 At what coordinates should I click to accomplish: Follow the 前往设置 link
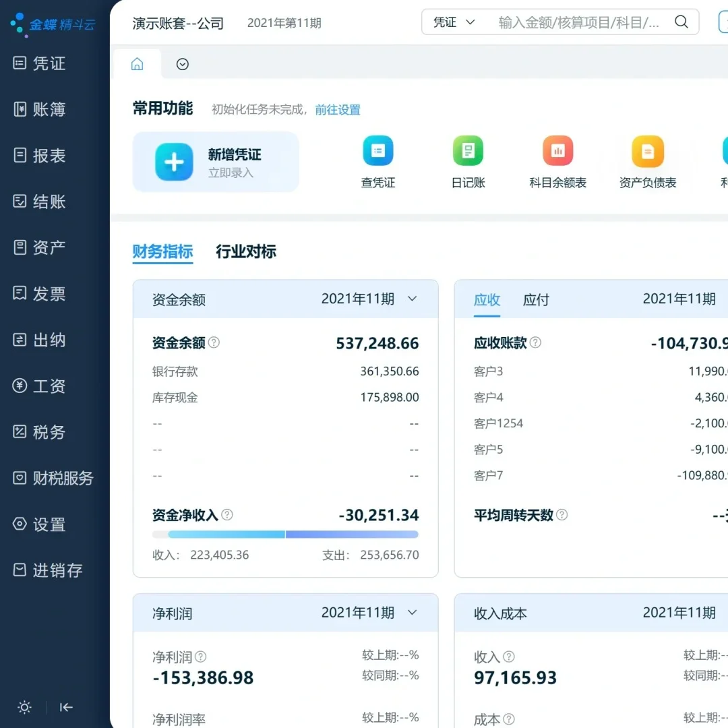coord(338,110)
